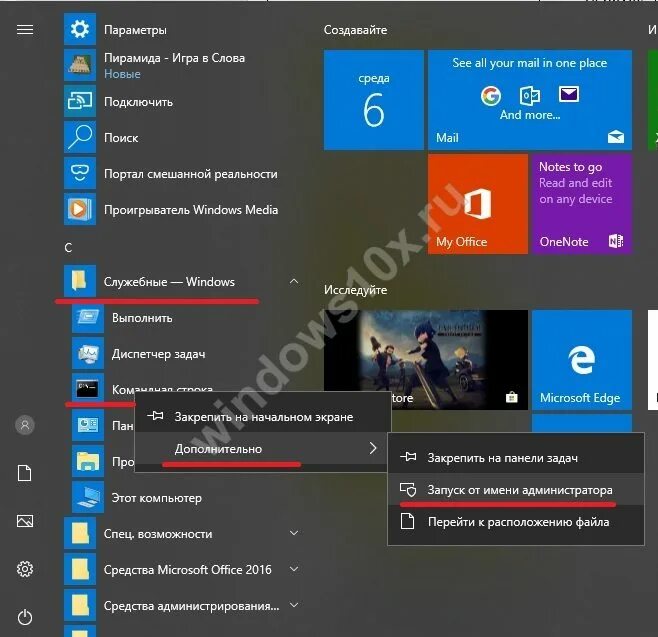Open the Mail tile

coord(530,100)
